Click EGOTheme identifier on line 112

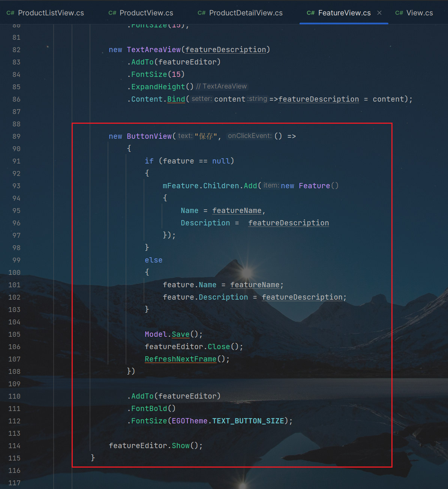[x=190, y=421]
